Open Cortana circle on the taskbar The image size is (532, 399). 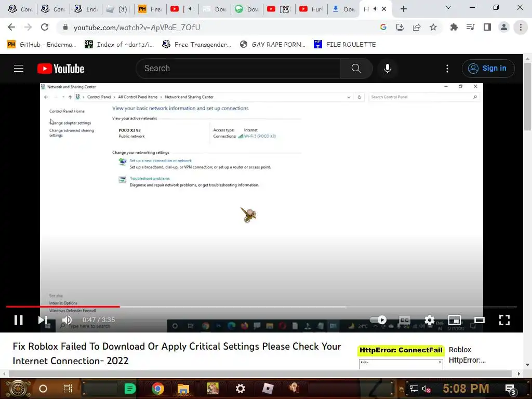pos(43,389)
